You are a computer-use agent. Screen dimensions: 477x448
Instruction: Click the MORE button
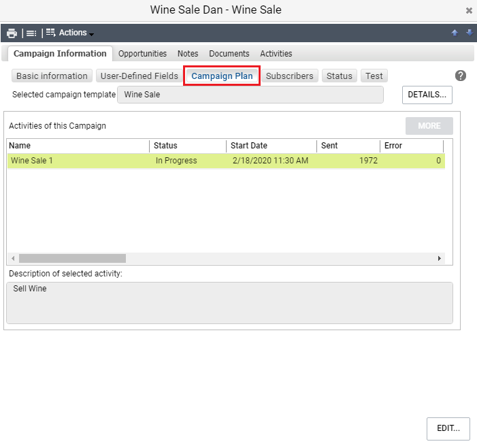click(429, 126)
